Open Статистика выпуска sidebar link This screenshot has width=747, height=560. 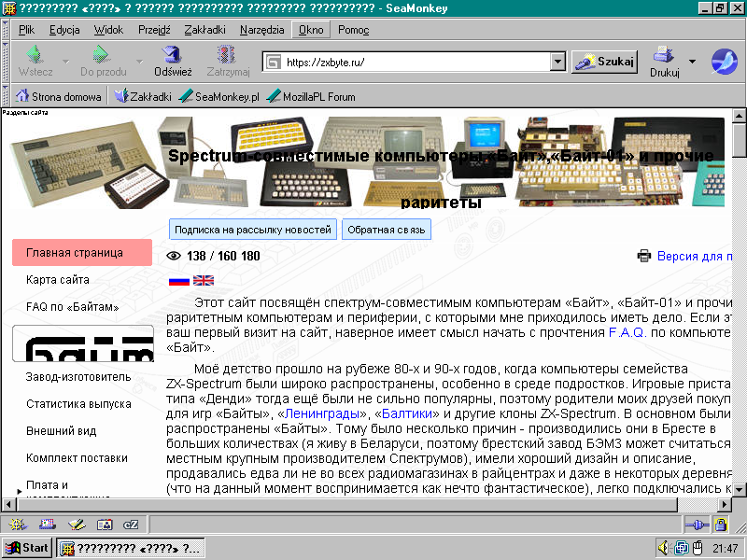(x=78, y=404)
